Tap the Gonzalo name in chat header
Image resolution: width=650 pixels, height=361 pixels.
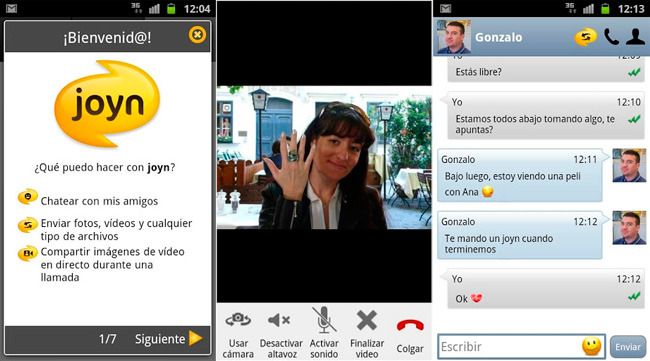point(498,37)
